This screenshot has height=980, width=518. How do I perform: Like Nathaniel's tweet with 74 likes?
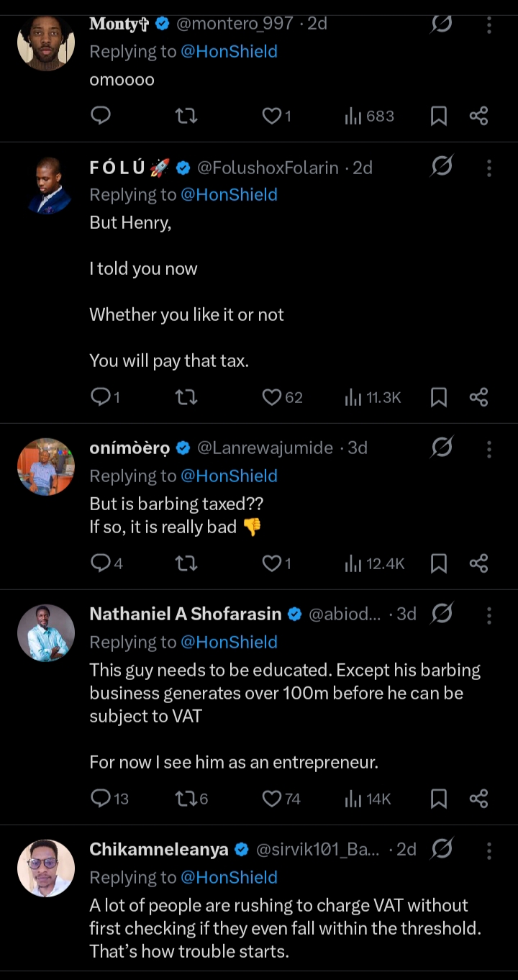pyautogui.click(x=271, y=799)
